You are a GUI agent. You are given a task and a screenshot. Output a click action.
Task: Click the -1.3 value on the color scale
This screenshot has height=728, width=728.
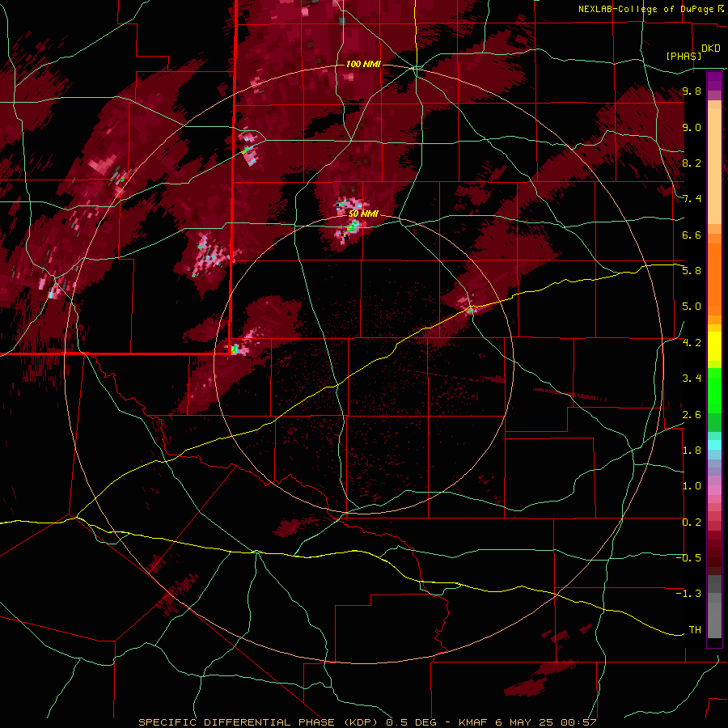tap(688, 594)
